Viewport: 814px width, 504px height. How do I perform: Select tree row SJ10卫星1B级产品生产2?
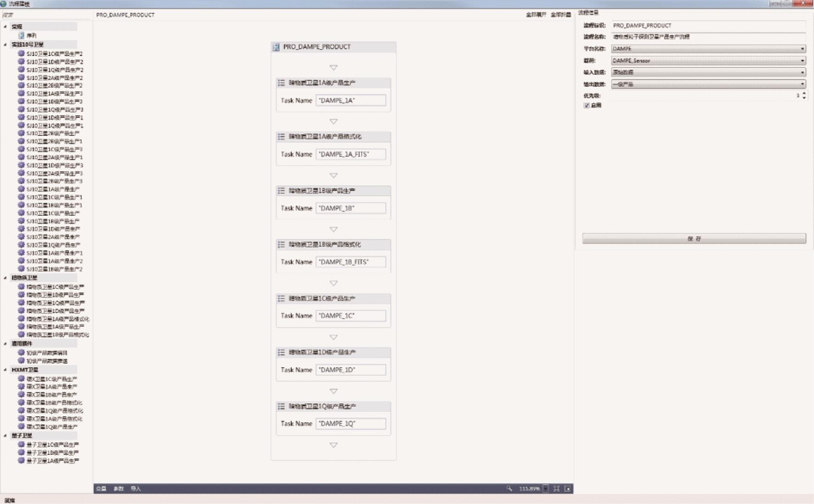[51, 269]
